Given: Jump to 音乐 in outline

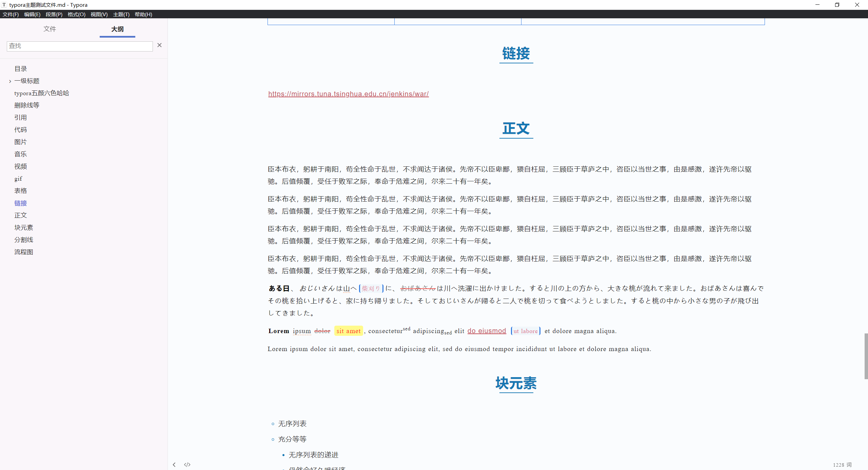Looking at the screenshot, I should click(x=21, y=154).
